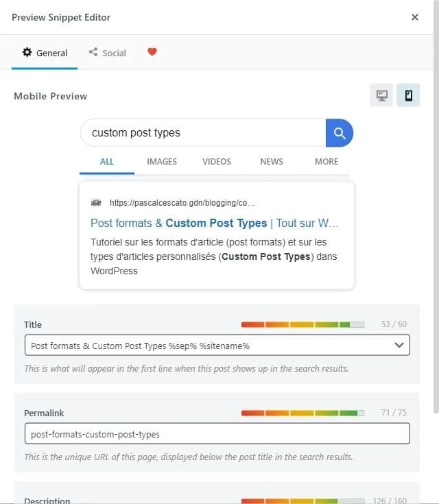The height and width of the screenshot is (504, 439).
Task: Expand the Title variables dropdown arrow
Action: 399,346
